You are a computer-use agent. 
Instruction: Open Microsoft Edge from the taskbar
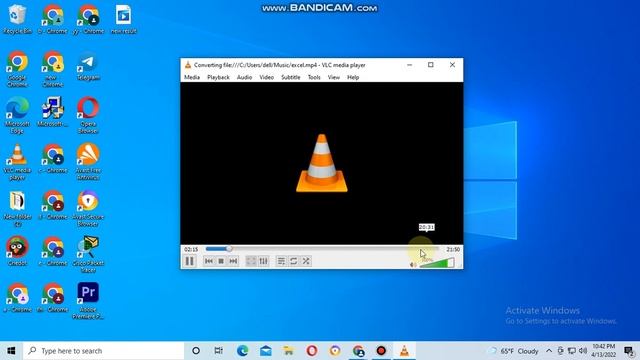pos(242,351)
